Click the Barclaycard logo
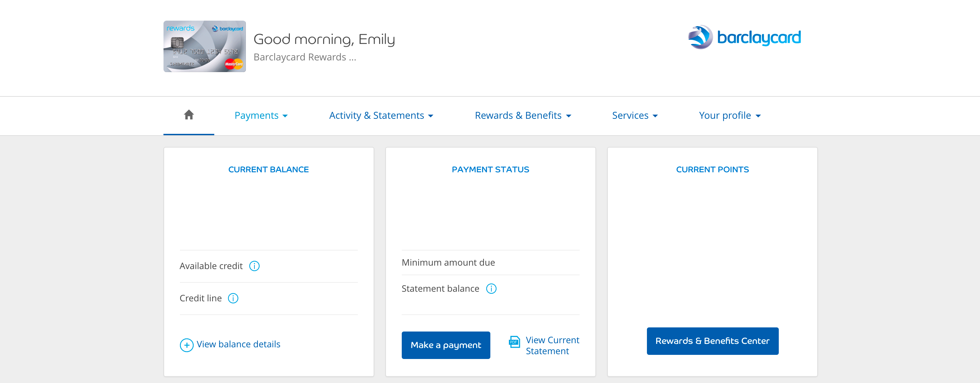The width and height of the screenshot is (980, 383). pyautogui.click(x=744, y=37)
